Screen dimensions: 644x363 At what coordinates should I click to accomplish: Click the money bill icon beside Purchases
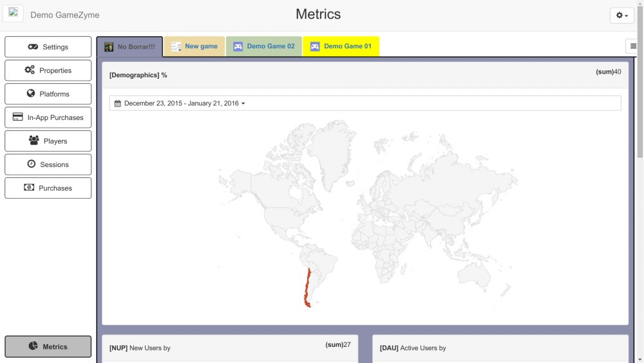point(29,188)
